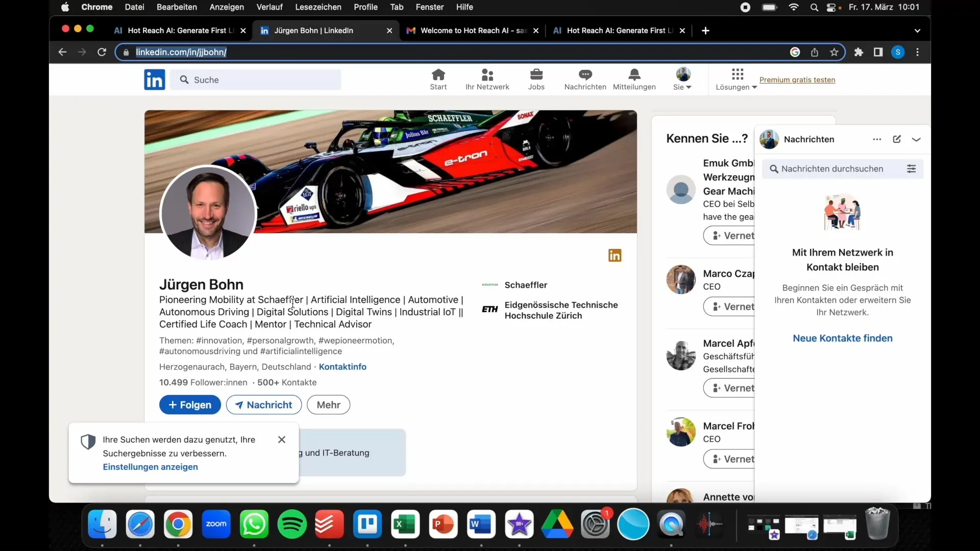Viewport: 980px width, 551px height.
Task: Expand the Lösungen grid menu
Action: [x=737, y=80]
